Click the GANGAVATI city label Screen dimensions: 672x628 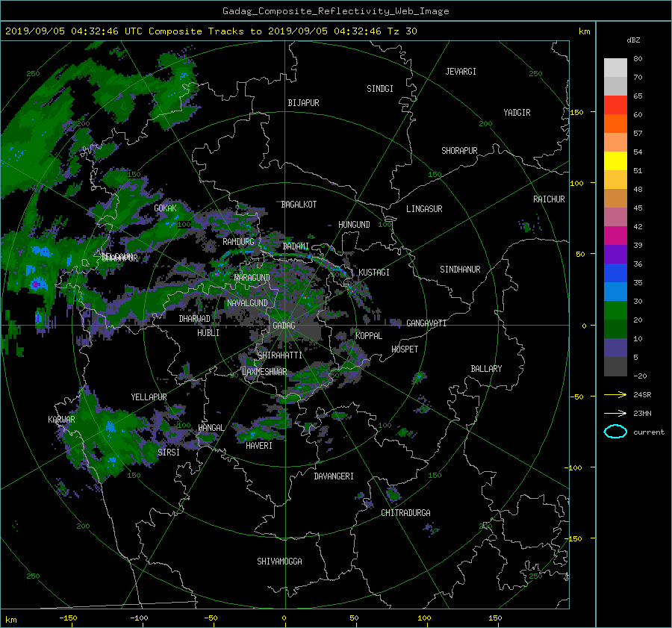click(x=426, y=323)
